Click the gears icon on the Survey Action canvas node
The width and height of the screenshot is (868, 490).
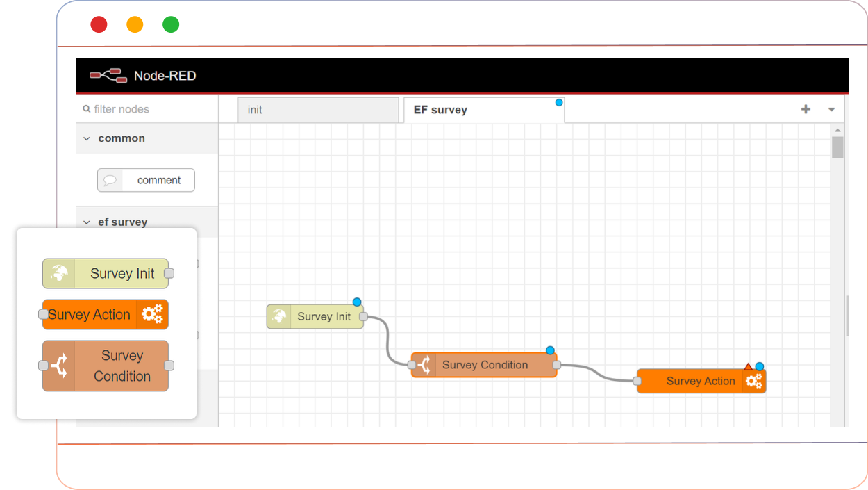click(x=754, y=380)
